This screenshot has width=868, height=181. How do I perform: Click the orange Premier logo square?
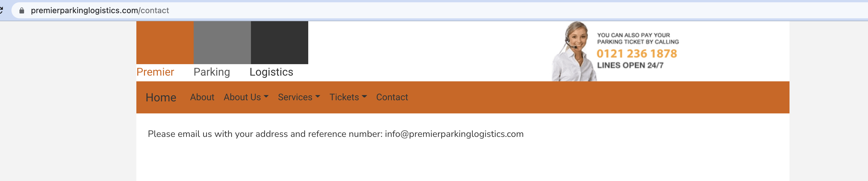[x=165, y=42]
